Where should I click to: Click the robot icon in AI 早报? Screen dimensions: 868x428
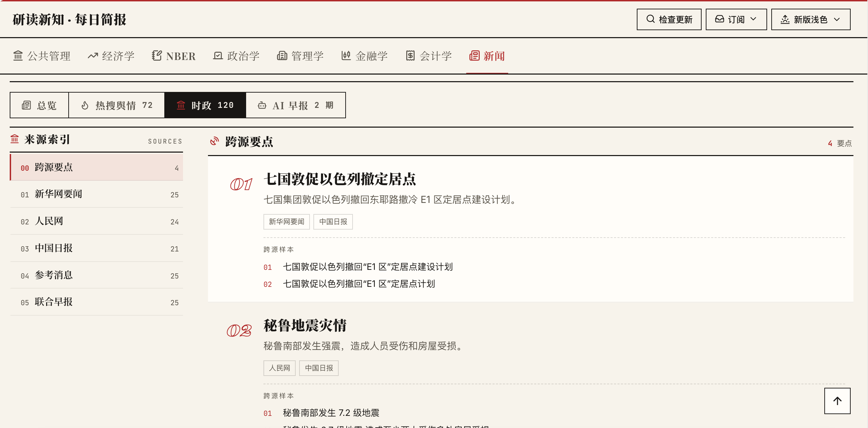262,105
